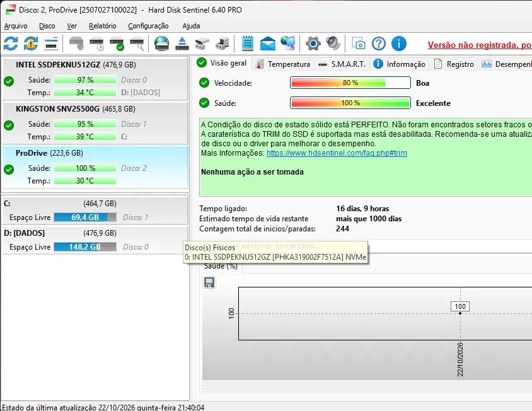Click green status icon of ProDrive disk
This screenshot has height=411, width=532.
(9, 170)
